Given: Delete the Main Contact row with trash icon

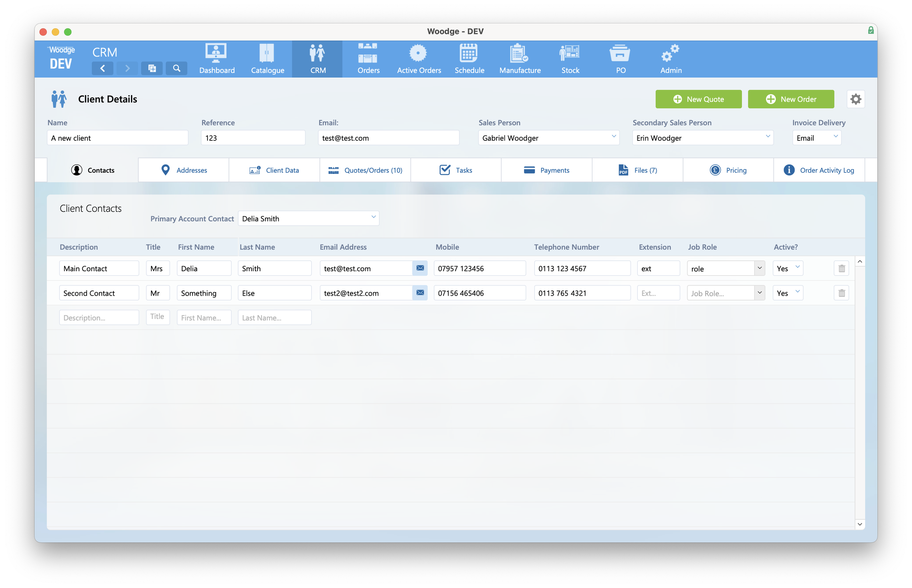Looking at the screenshot, I should coord(841,268).
